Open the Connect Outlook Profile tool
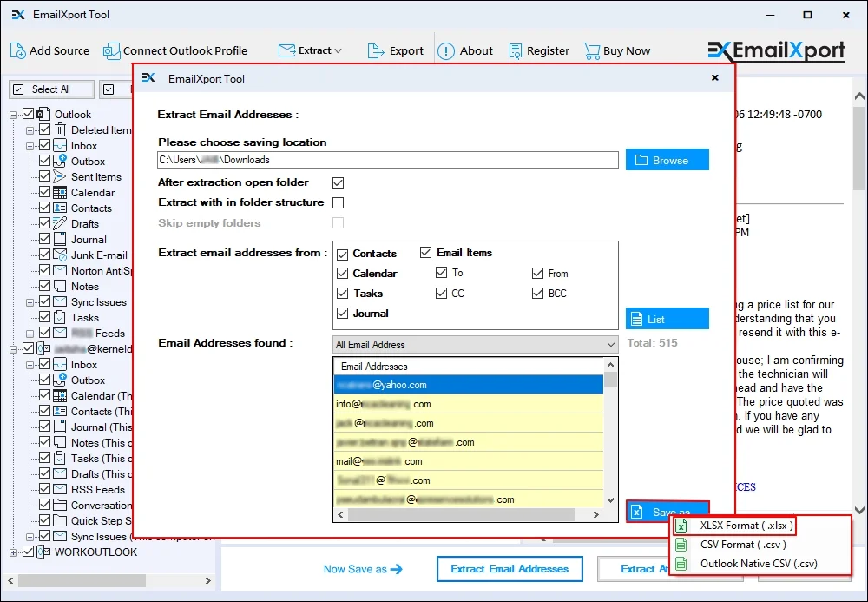The image size is (868, 602). click(111, 51)
